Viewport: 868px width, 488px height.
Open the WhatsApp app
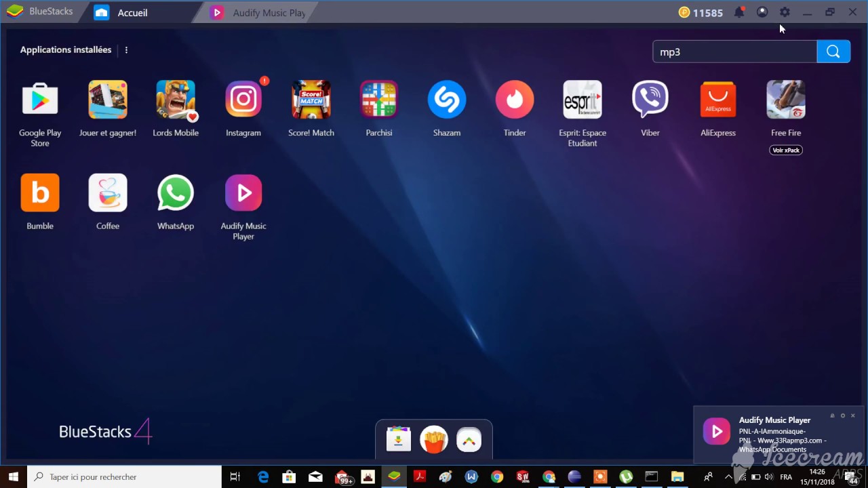point(176,192)
